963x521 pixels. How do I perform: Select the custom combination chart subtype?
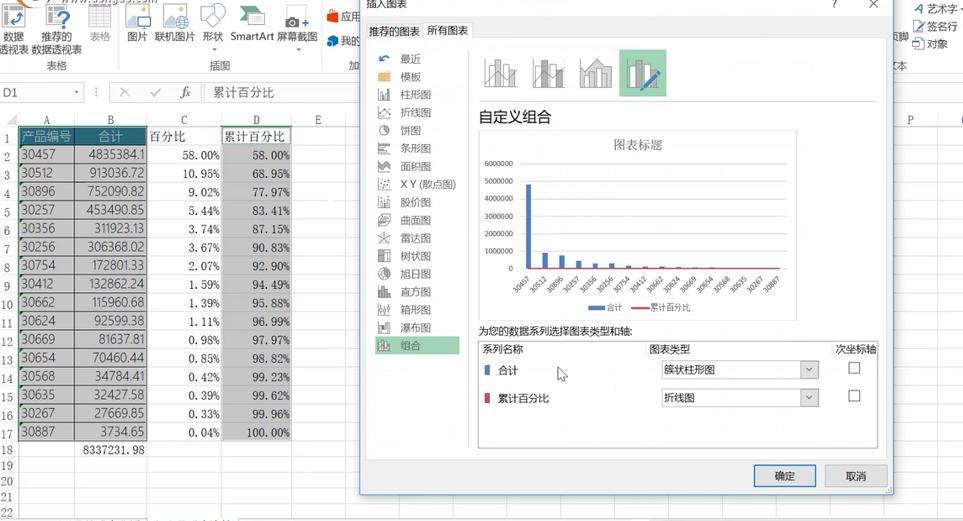[x=642, y=73]
